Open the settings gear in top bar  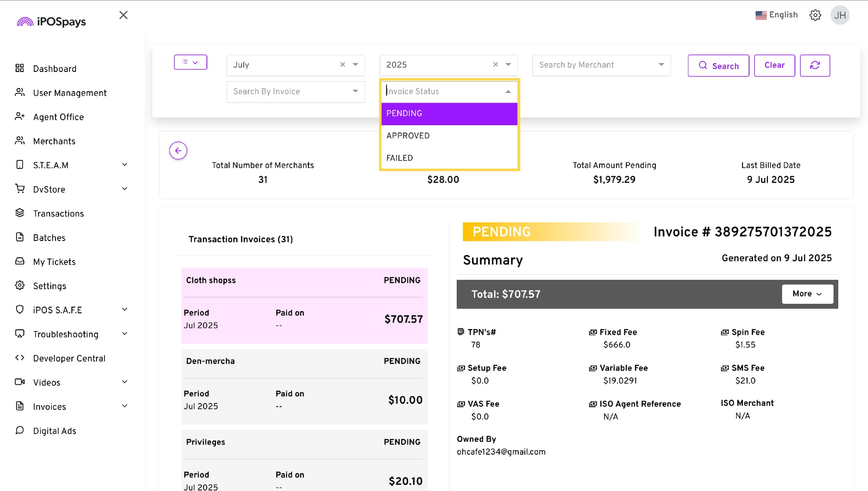tap(815, 15)
